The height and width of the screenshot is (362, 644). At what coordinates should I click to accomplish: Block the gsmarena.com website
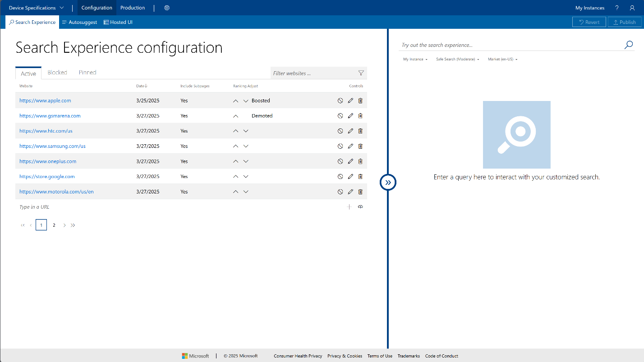[x=340, y=116]
